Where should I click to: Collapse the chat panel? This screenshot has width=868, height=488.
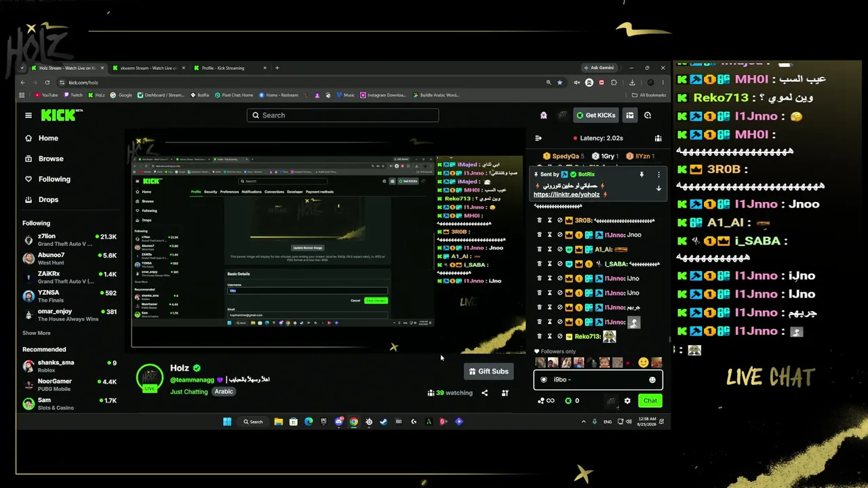(538, 138)
